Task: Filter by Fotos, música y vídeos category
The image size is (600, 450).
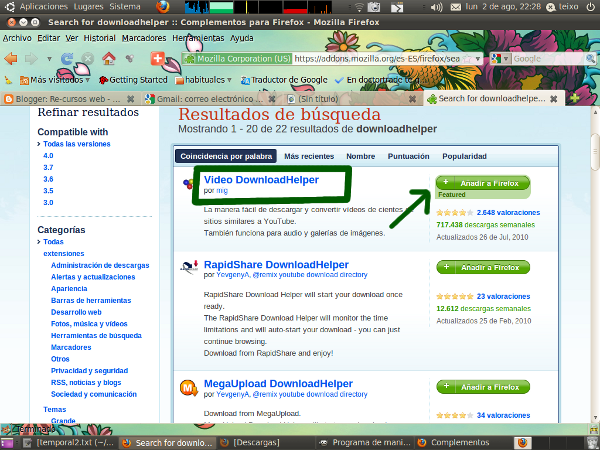Action: click(x=89, y=324)
